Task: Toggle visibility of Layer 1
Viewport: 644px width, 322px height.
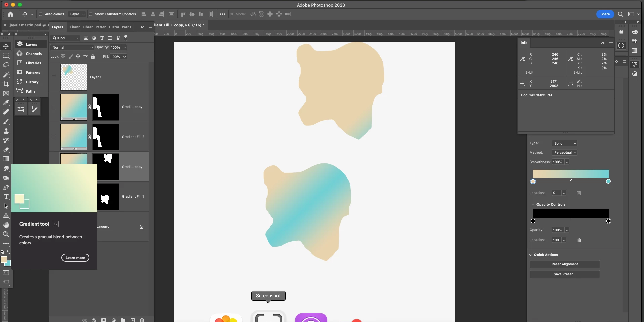Action: (54, 77)
